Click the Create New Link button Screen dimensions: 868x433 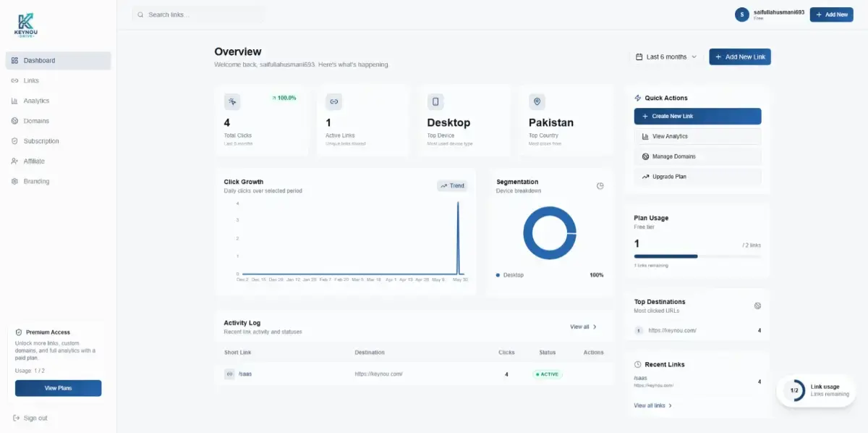(x=697, y=116)
